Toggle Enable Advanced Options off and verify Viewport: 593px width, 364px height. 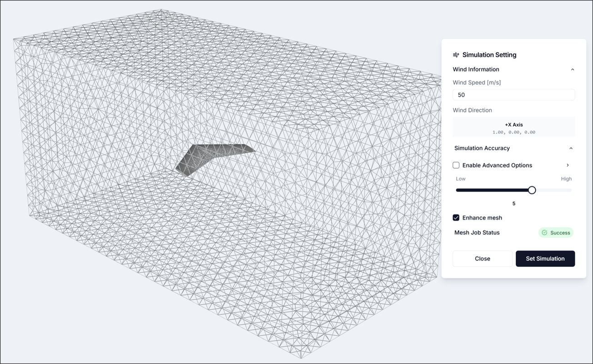pyautogui.click(x=456, y=165)
